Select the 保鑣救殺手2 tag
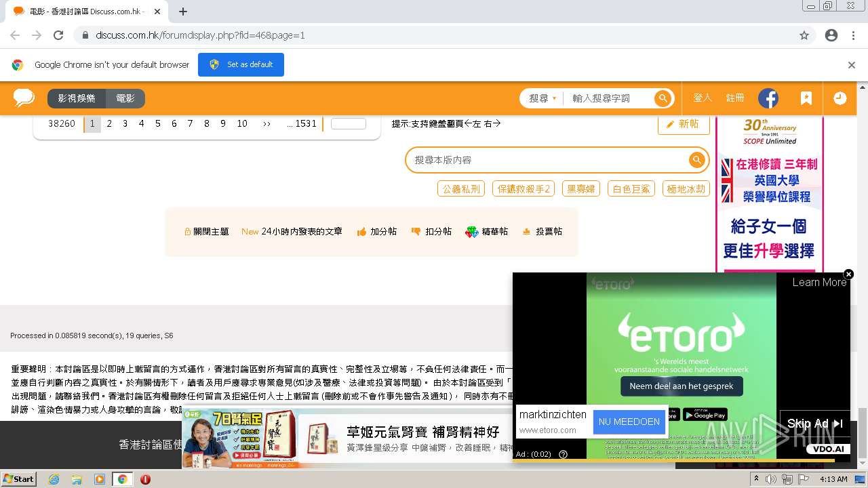 click(524, 188)
